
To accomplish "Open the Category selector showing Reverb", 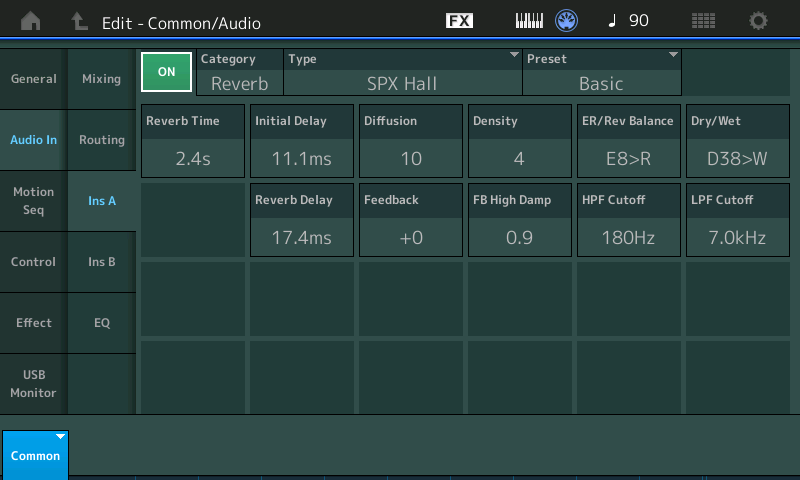I will (240, 73).
